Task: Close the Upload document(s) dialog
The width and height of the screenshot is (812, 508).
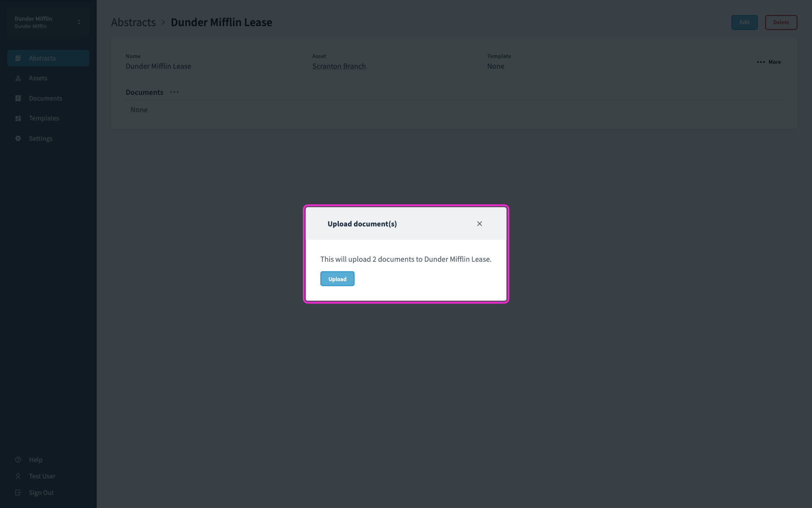Action: pyautogui.click(x=479, y=224)
